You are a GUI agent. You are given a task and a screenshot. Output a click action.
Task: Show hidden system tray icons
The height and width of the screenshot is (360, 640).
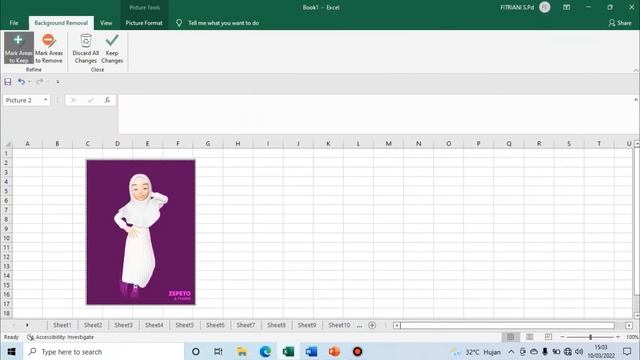[x=511, y=351]
